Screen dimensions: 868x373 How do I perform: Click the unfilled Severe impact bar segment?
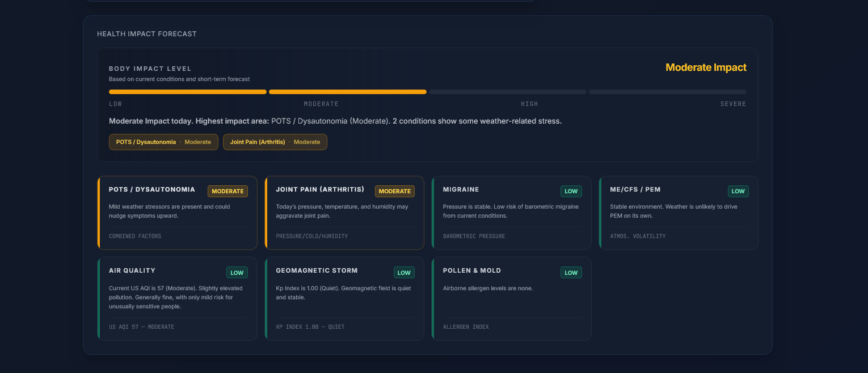(667, 92)
